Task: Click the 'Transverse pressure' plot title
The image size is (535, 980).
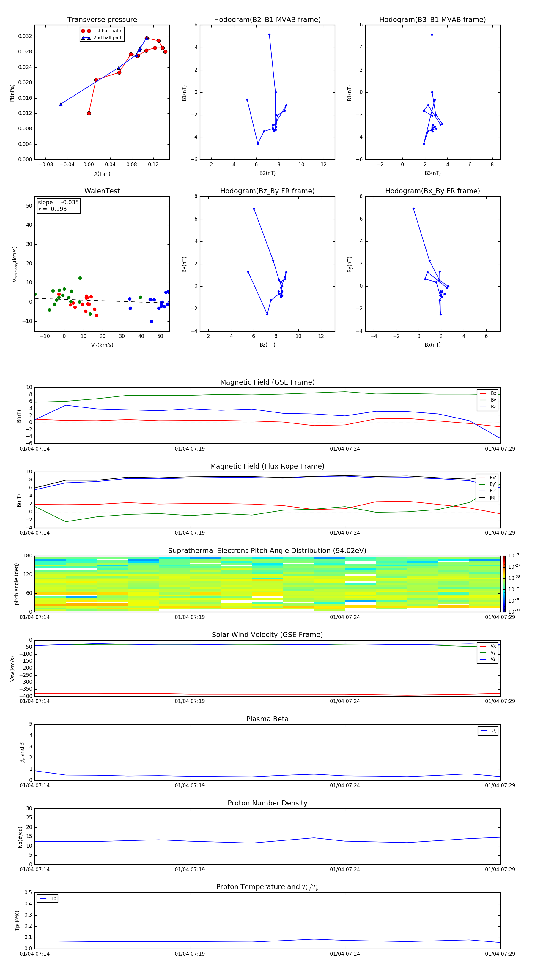Action: 102,20
